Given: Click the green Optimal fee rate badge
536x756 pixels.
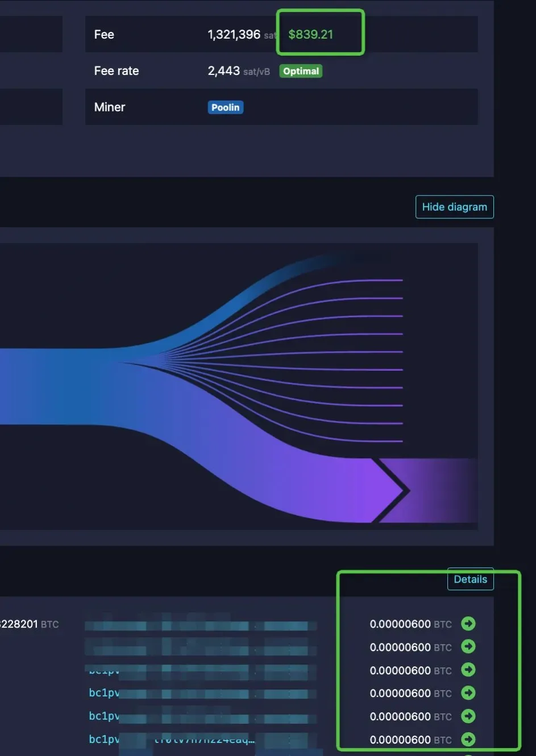Looking at the screenshot, I should coord(301,71).
